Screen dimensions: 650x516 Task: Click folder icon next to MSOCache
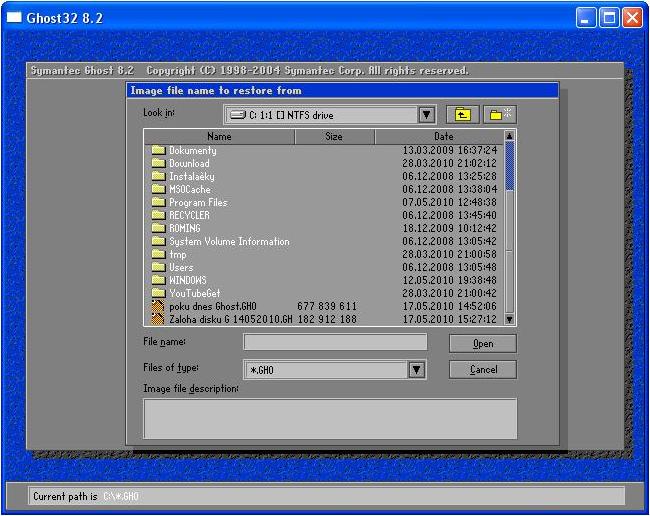pyautogui.click(x=158, y=189)
